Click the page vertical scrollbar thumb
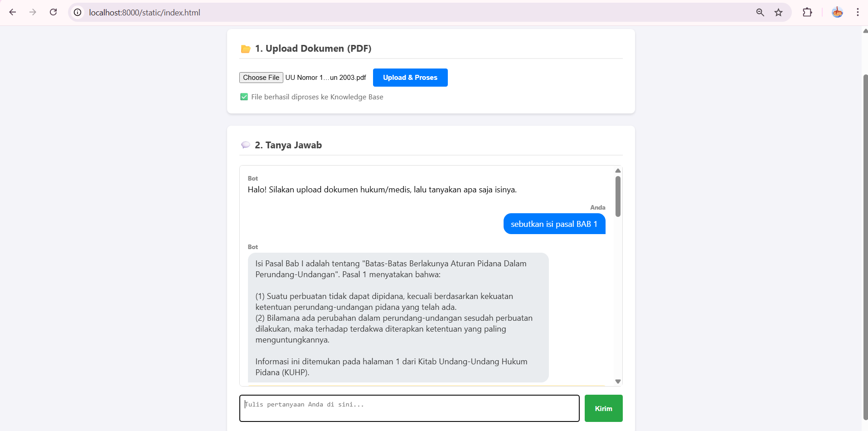This screenshot has height=431, width=868. [x=865, y=245]
